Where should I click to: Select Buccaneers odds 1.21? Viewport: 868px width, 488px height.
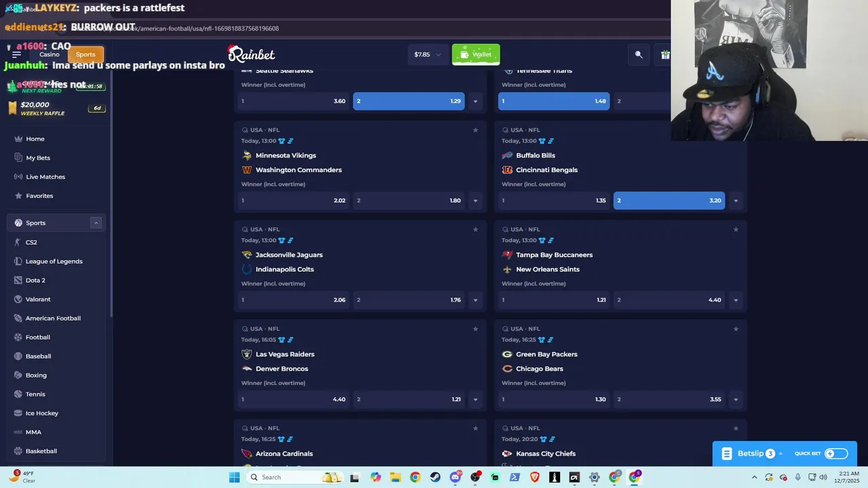tap(553, 300)
